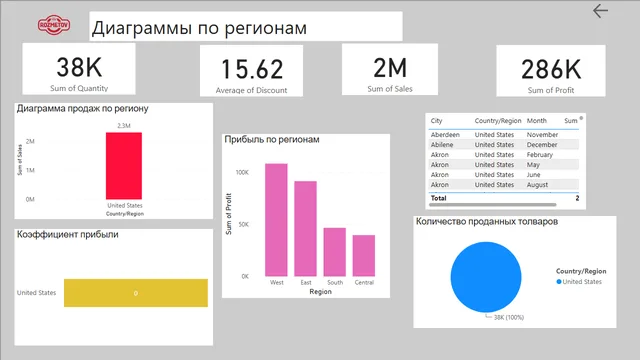Sort table by Sum column header
This screenshot has height=360, width=640.
[571, 121]
